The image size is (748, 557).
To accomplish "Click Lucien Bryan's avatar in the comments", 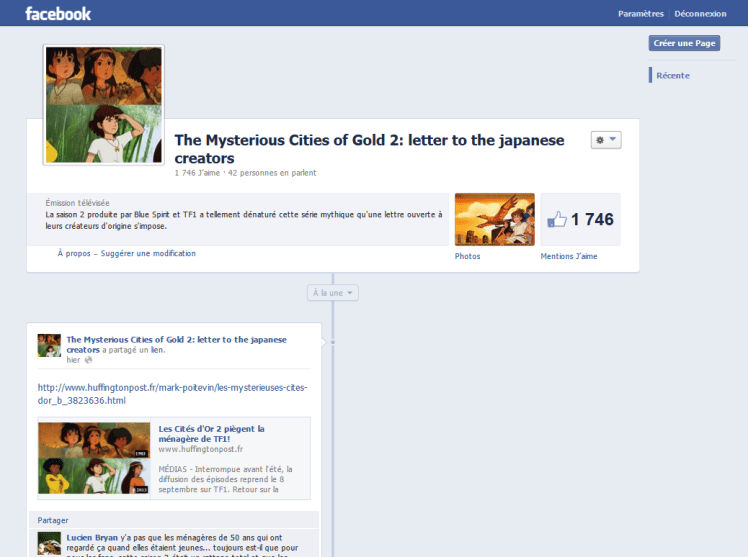I will [49, 543].
